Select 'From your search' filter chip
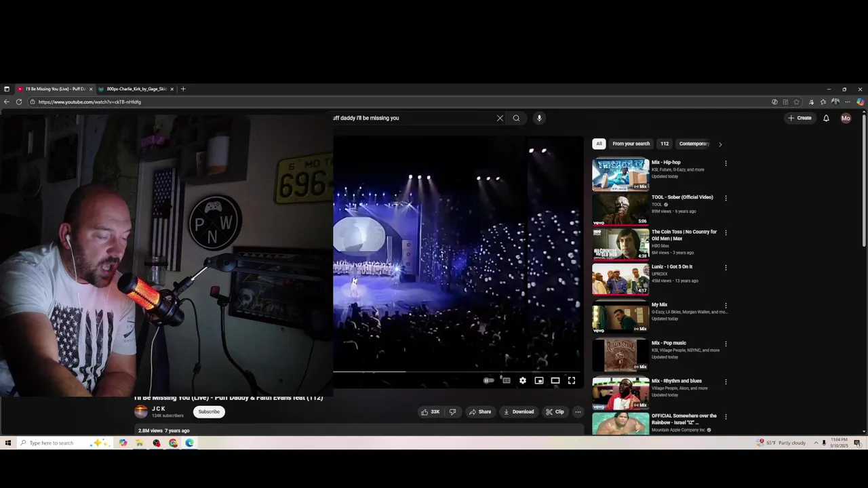 631,144
